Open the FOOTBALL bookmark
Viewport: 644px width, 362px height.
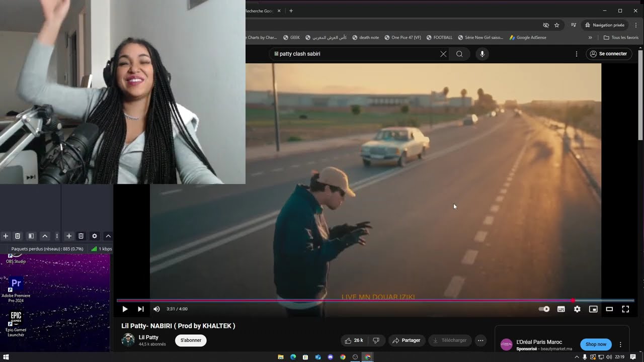pos(439,37)
